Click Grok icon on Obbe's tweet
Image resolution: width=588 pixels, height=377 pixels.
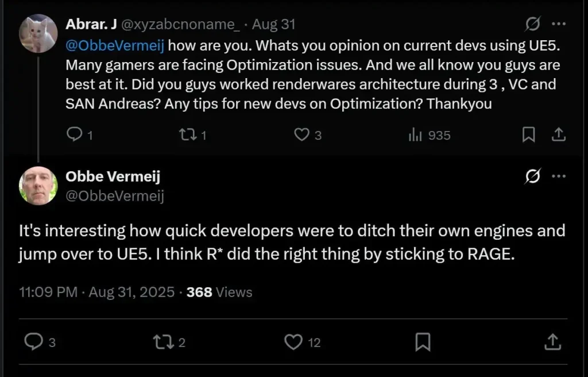point(533,177)
